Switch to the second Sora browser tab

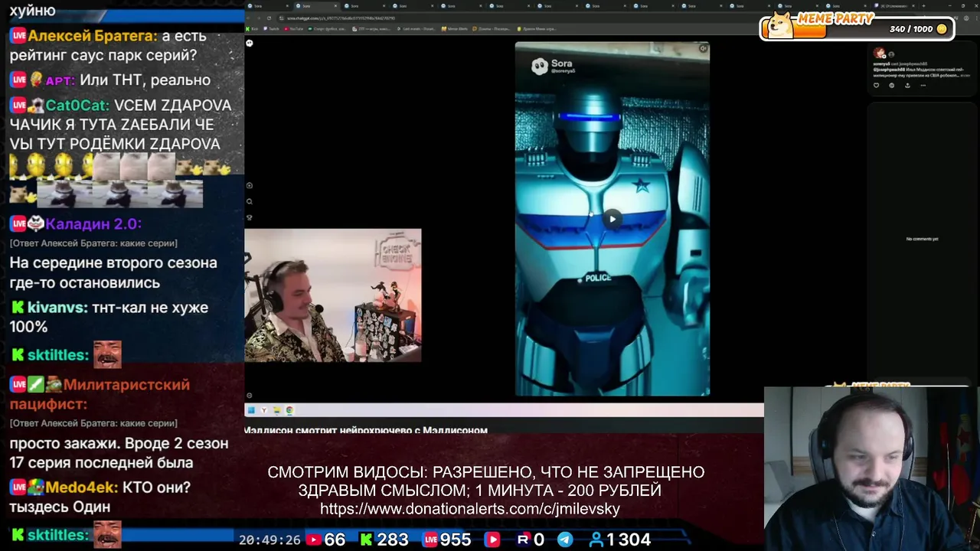click(316, 6)
